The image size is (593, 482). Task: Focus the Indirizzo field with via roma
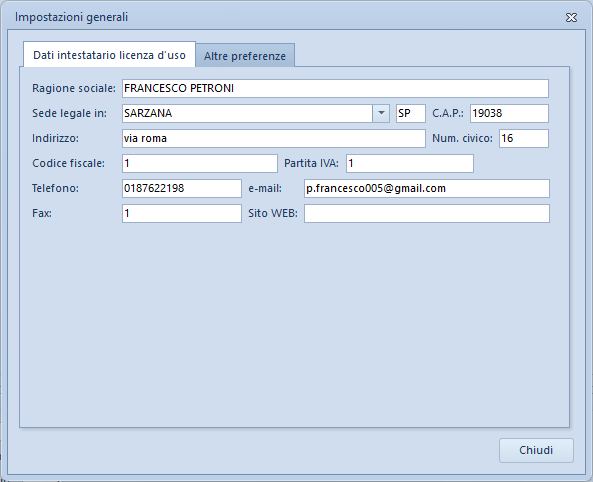click(x=274, y=138)
